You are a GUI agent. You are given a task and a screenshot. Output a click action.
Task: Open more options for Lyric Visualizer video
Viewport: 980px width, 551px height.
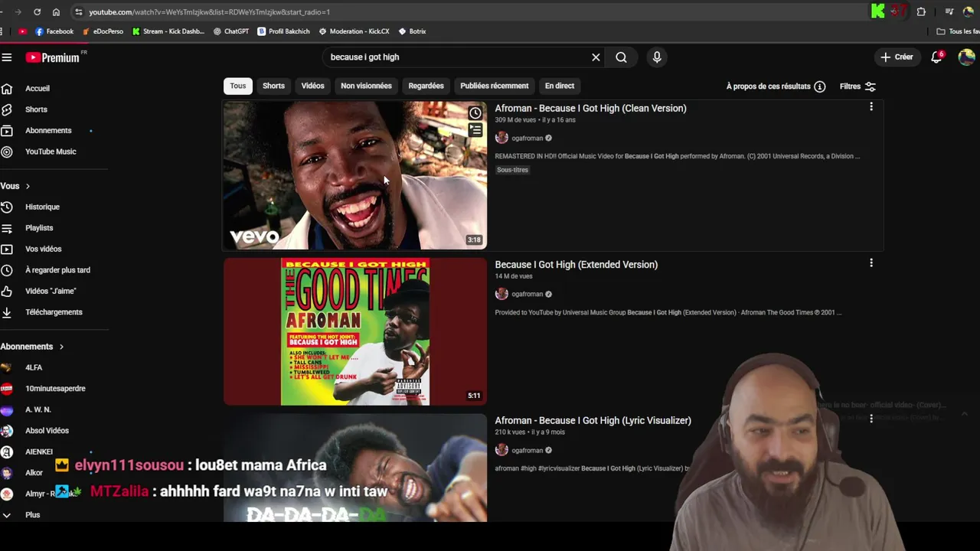pyautogui.click(x=871, y=419)
